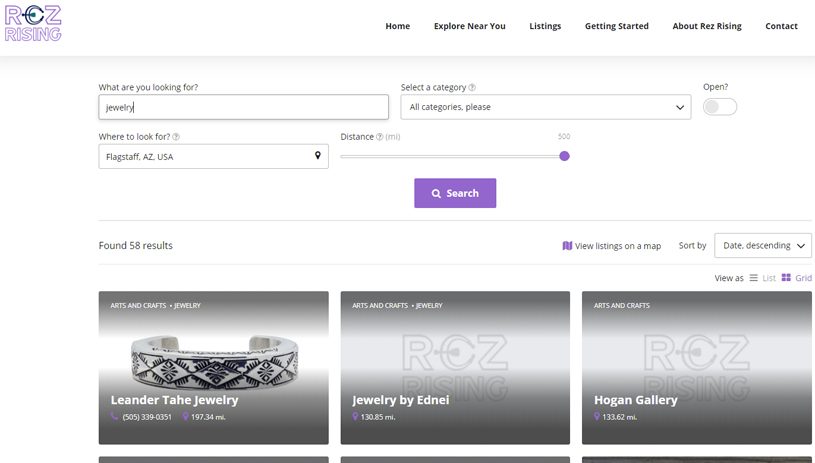The width and height of the screenshot is (815, 463).
Task: Click 'Jewelry' tag on Leander Tahe card
Action: pos(187,306)
